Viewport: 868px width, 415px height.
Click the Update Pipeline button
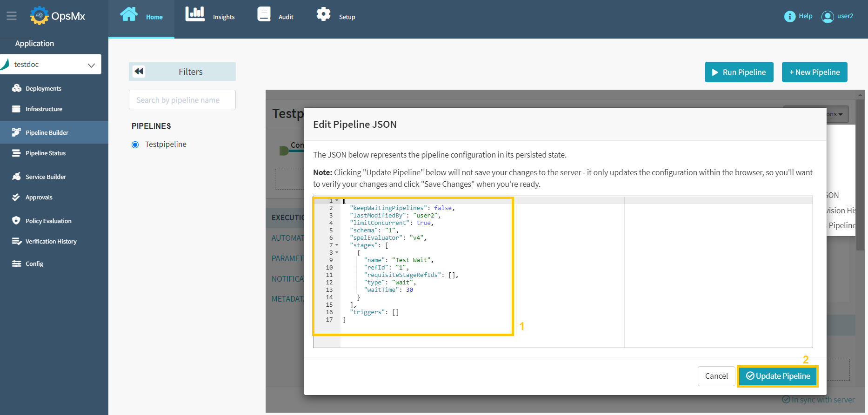click(778, 376)
